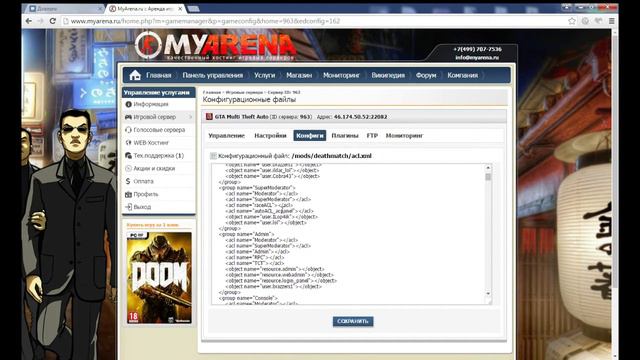
Task: Switch to the Настройки tab
Action: click(270, 136)
